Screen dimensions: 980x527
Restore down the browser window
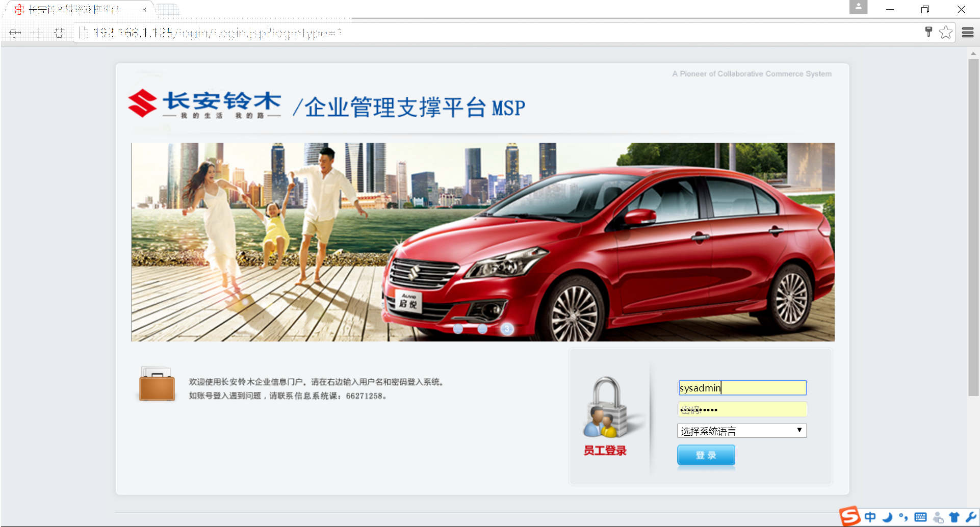coord(925,9)
